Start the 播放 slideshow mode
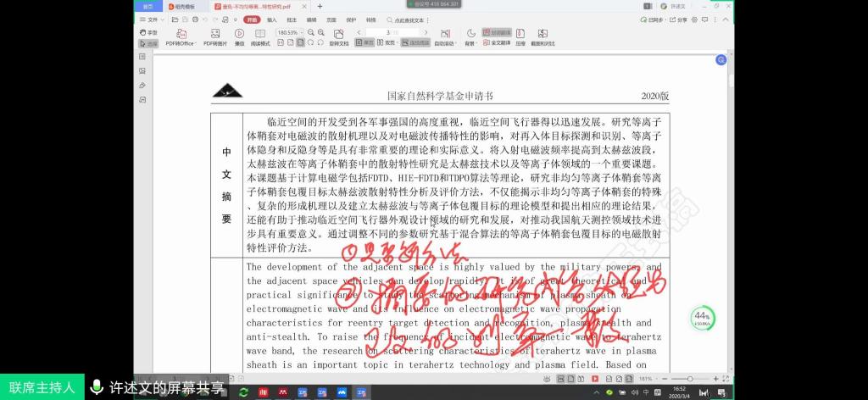Screen dimensions: 868x400 (x=239, y=34)
